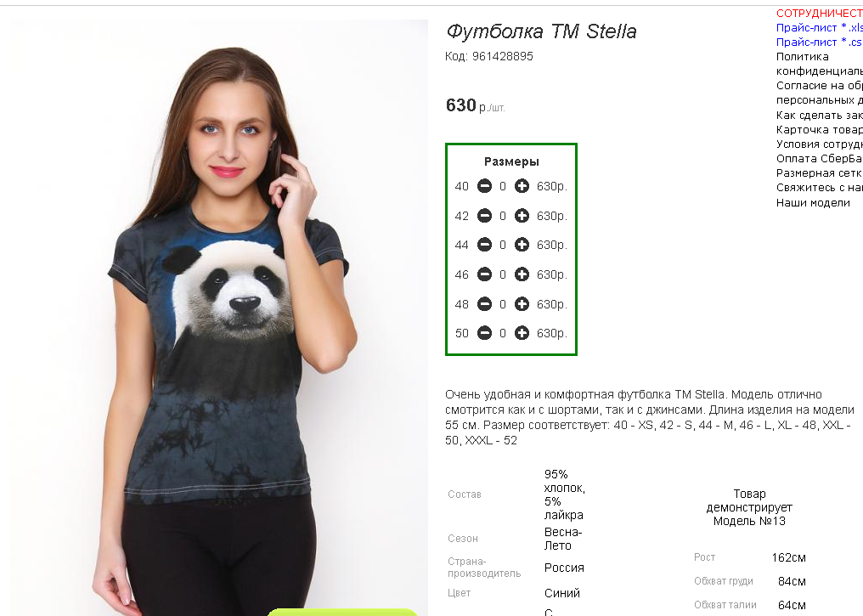Screen dimensions: 863x616
Task: Open Наши модели link
Action: [813, 202]
